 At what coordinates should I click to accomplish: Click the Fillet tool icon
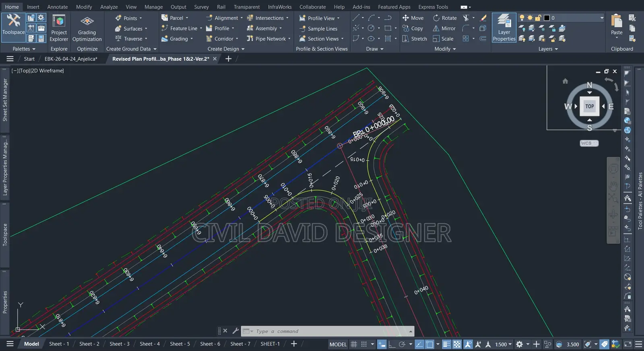click(466, 28)
